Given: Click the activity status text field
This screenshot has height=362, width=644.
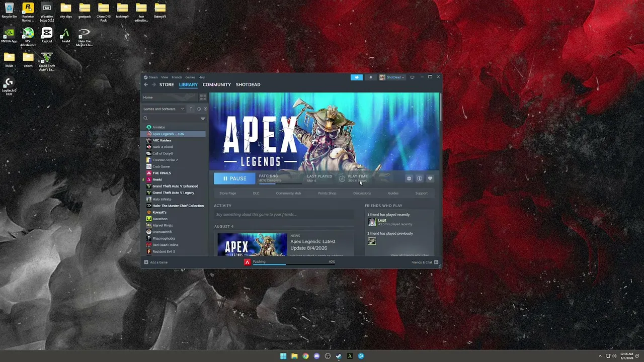Looking at the screenshot, I should pyautogui.click(x=284, y=215).
